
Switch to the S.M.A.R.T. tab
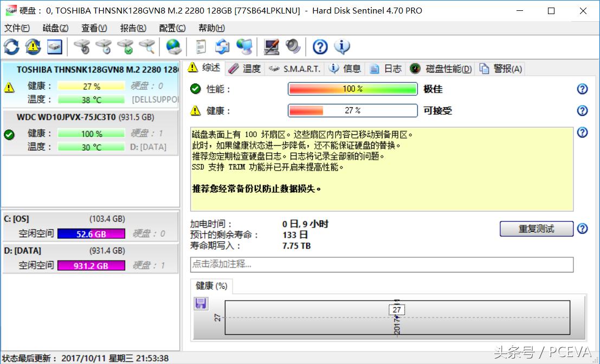click(296, 69)
